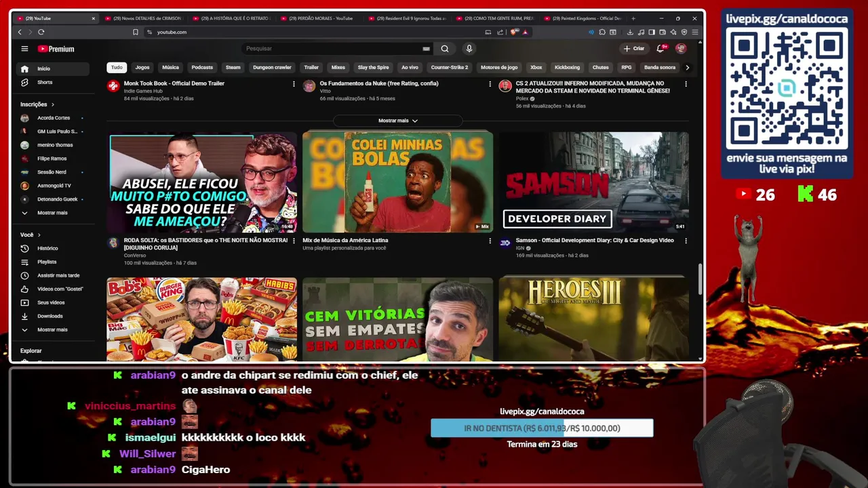The width and height of the screenshot is (868, 488).
Task: Select the Podcasts filter chip
Action: click(x=202, y=67)
